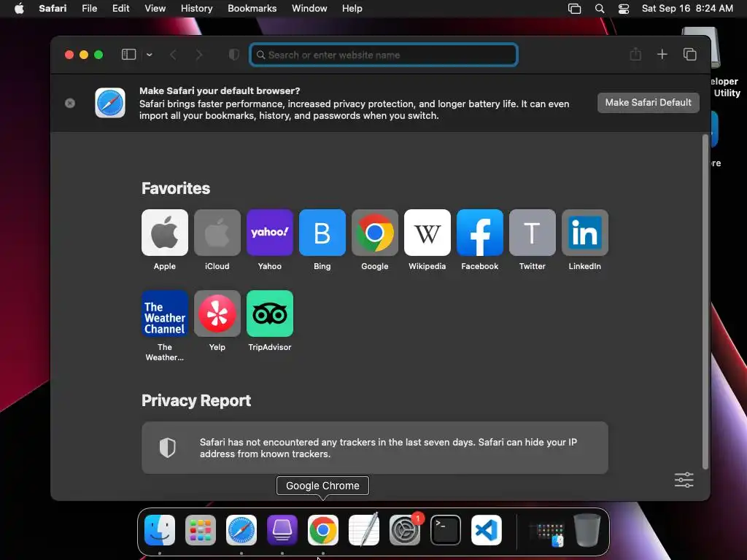Open the Trash in the Dock
This screenshot has width=747, height=560.
click(587, 529)
